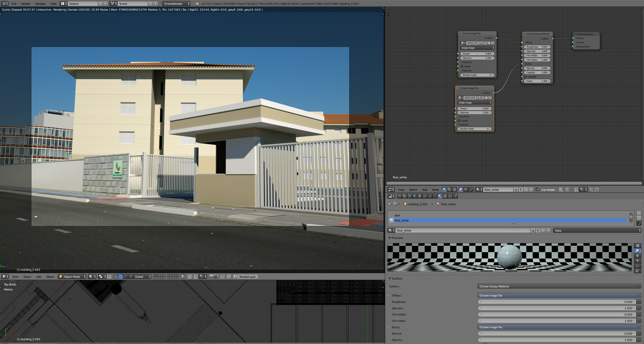The image size is (644, 344).
Task: Open the Object Mode dropdown
Action: 72,277
